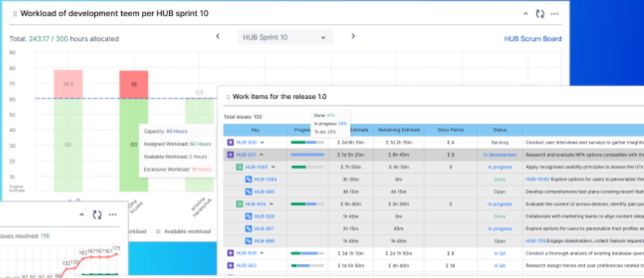The width and height of the screenshot is (644, 278).
Task: Collapse the HUB-1045 row chevron
Action: tap(273, 167)
